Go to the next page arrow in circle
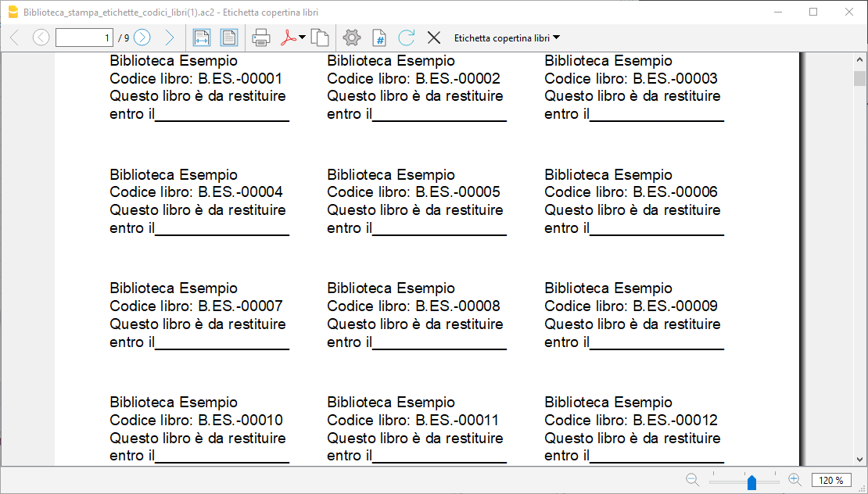Screen dimensions: 868x494 click(x=142, y=38)
